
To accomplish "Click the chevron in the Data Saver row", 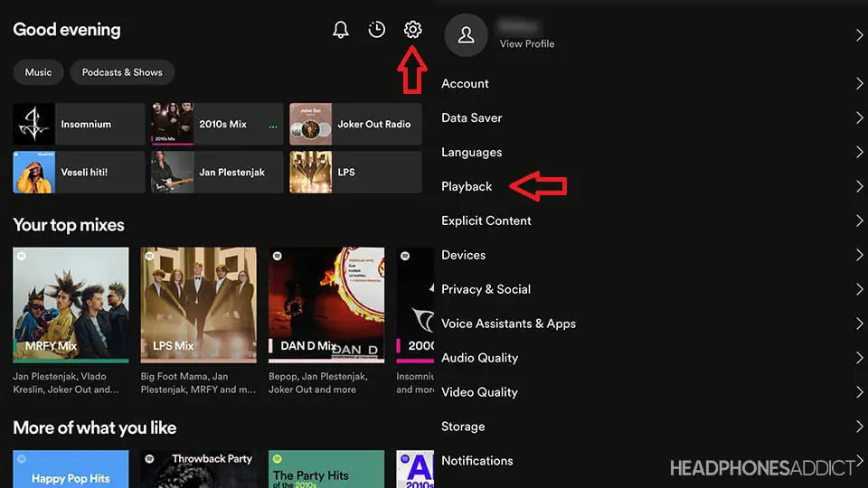I will click(859, 117).
